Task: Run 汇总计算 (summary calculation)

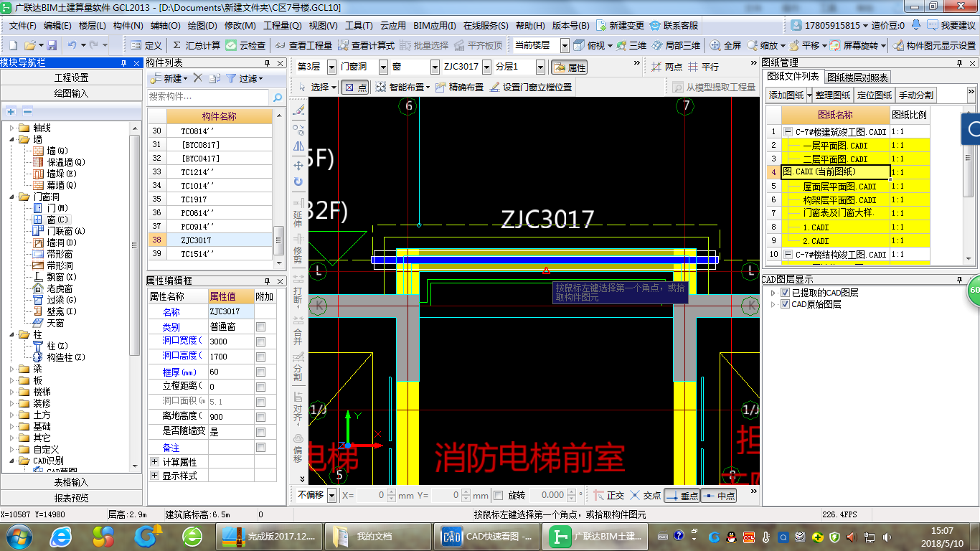Action: [196, 45]
